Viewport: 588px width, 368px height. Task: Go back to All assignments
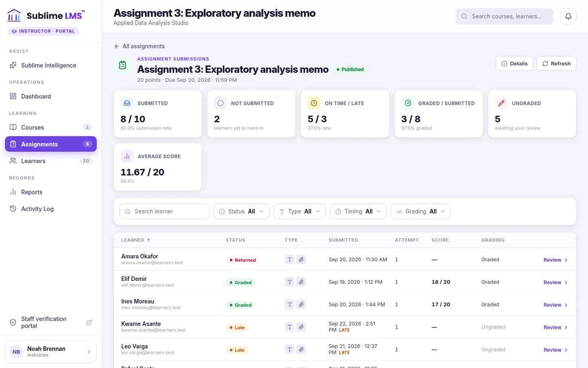[x=139, y=46]
